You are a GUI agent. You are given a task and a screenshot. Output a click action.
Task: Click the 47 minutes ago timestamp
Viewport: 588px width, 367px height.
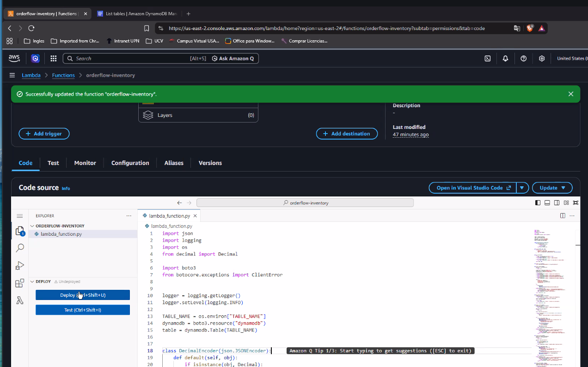coord(410,135)
